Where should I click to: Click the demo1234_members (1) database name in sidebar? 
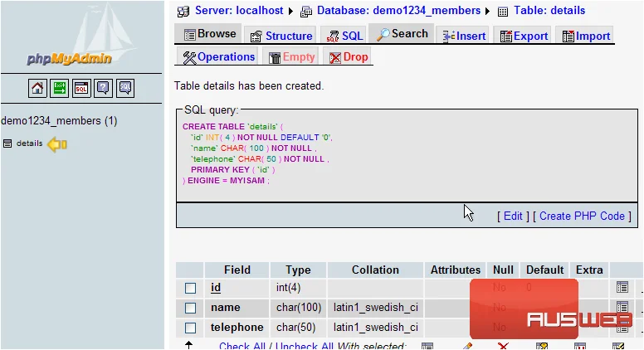tap(59, 120)
